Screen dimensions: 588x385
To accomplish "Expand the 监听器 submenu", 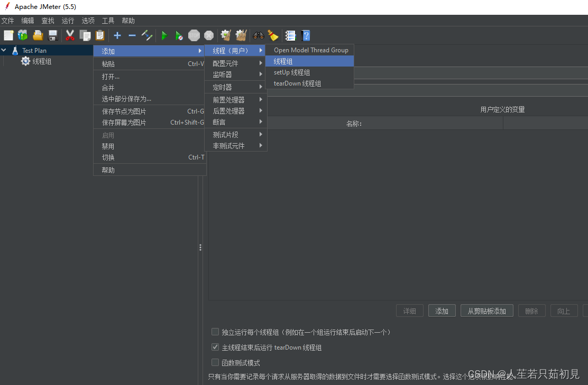I will (235, 74).
